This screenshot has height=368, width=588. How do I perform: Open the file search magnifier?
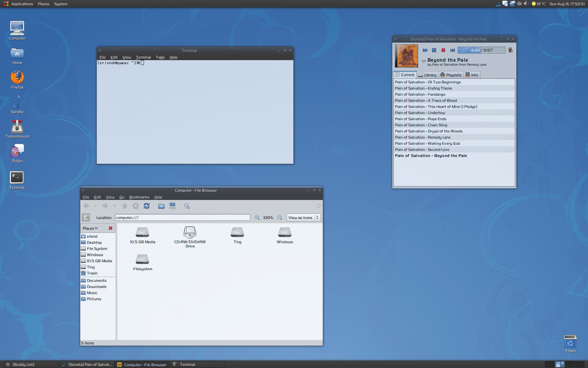[x=187, y=206]
